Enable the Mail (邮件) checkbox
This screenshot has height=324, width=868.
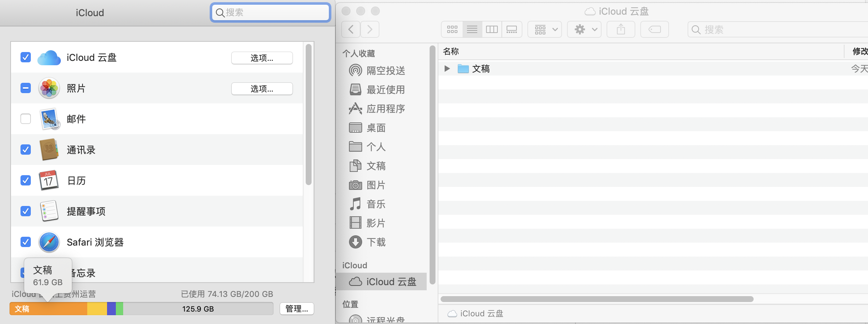pyautogui.click(x=26, y=119)
